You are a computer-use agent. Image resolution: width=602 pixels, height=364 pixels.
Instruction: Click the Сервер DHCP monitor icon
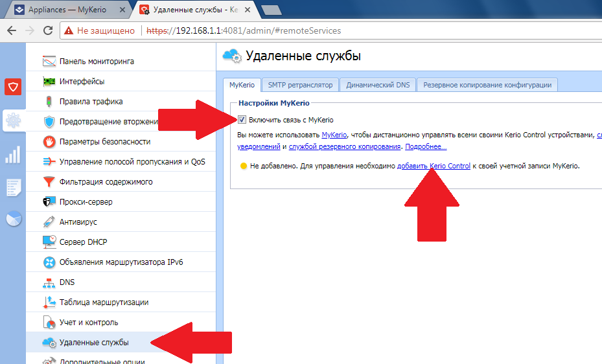49,242
